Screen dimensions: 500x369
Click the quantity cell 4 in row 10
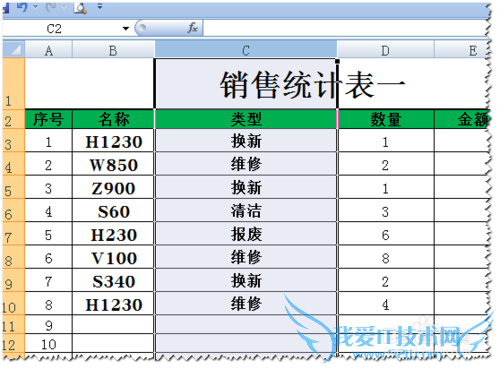pyautogui.click(x=386, y=304)
